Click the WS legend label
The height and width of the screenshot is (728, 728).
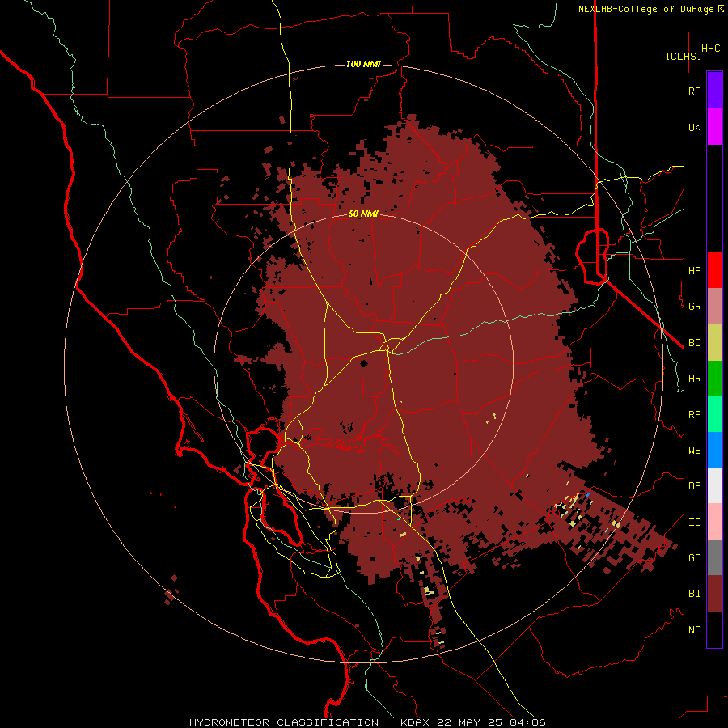[694, 451]
